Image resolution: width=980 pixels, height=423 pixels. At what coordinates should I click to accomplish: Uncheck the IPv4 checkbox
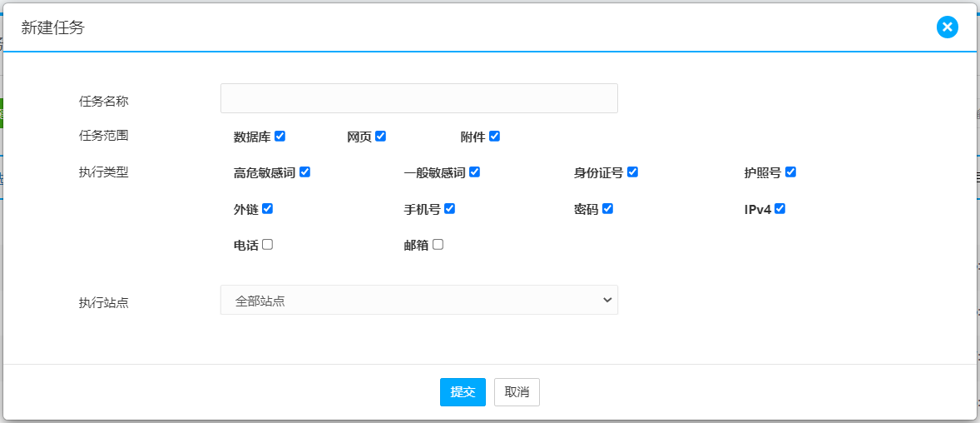click(780, 209)
